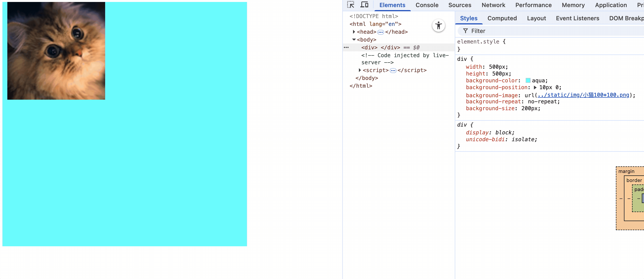Image resolution: width=644 pixels, height=279 pixels.
Task: Open the Network tab
Action: tap(493, 5)
